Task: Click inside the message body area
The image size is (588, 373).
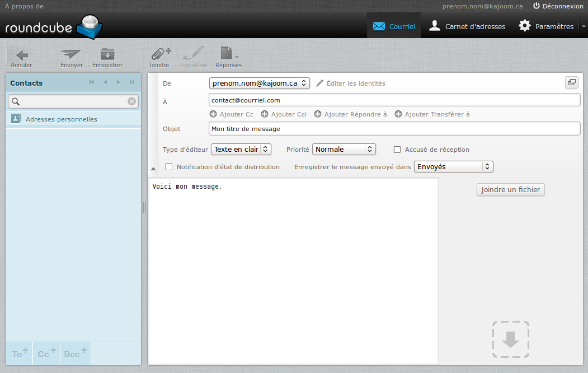Action: pos(293,271)
